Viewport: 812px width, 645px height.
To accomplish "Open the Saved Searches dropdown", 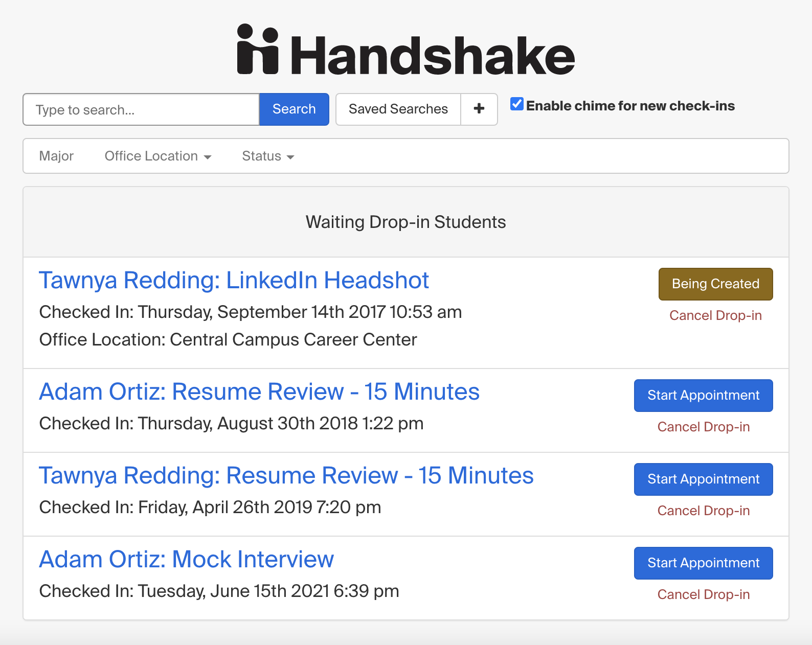I will tap(398, 109).
